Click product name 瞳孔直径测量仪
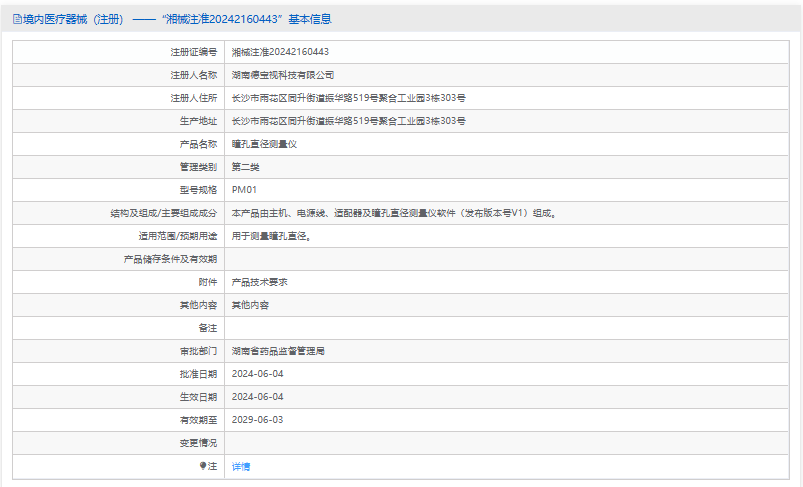Viewport: 803px width, 487px height. pyautogui.click(x=264, y=144)
